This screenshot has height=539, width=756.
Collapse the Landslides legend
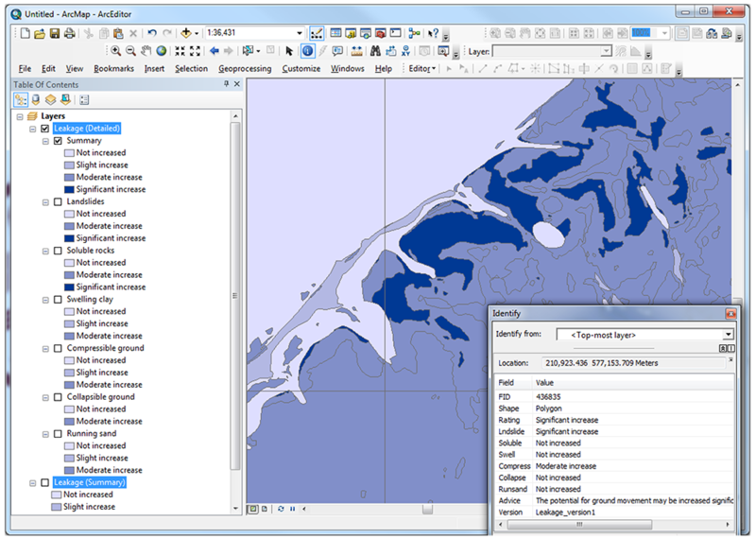45,202
